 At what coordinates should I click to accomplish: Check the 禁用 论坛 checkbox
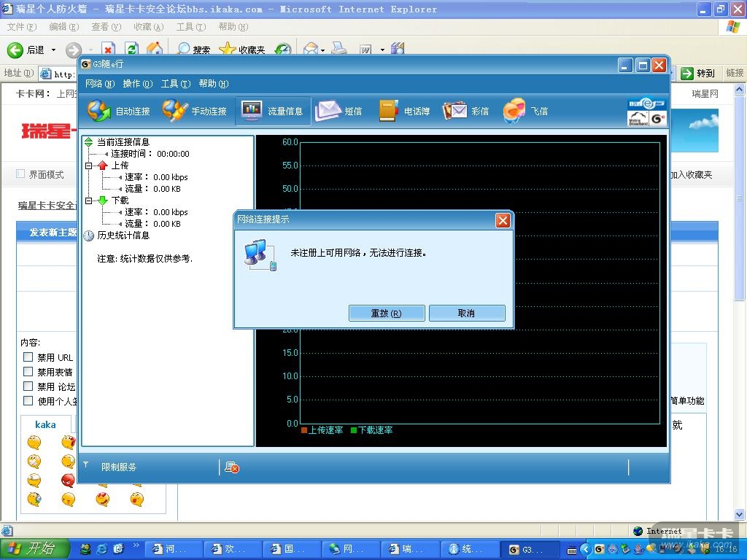tap(28, 386)
